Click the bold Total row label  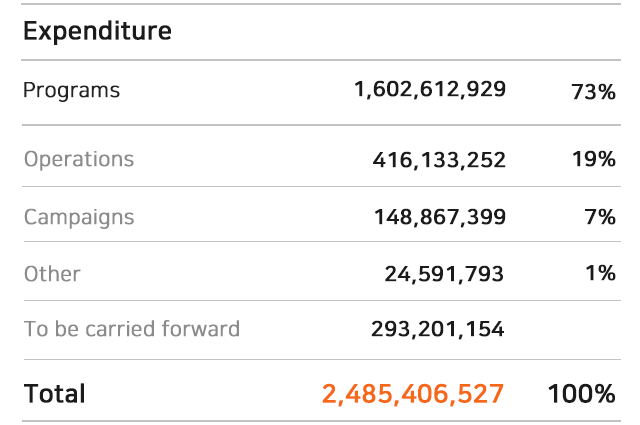pos(55,394)
